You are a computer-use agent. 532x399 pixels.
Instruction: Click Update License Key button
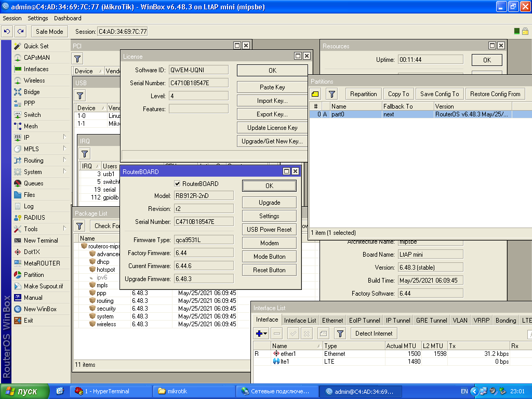pyautogui.click(x=272, y=128)
